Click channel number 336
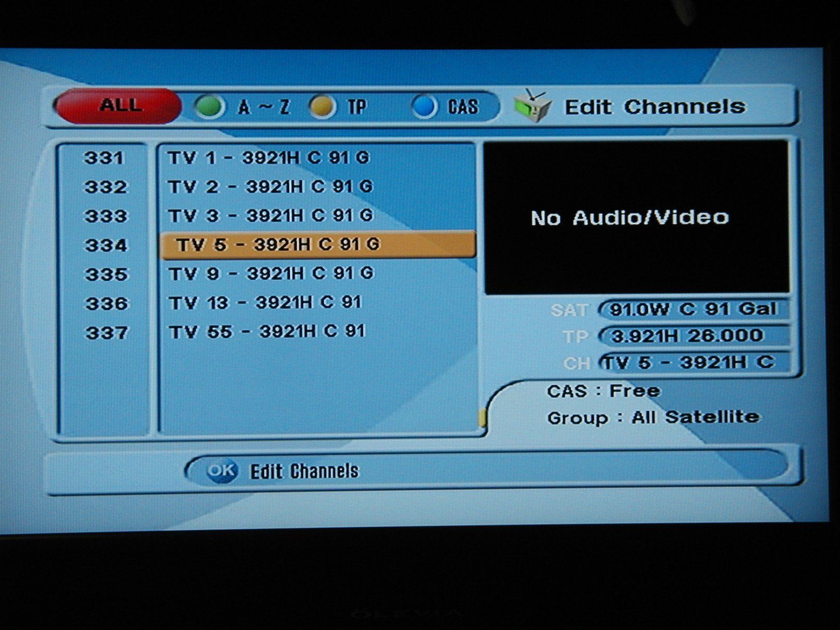Image resolution: width=840 pixels, height=630 pixels. pos(107,303)
